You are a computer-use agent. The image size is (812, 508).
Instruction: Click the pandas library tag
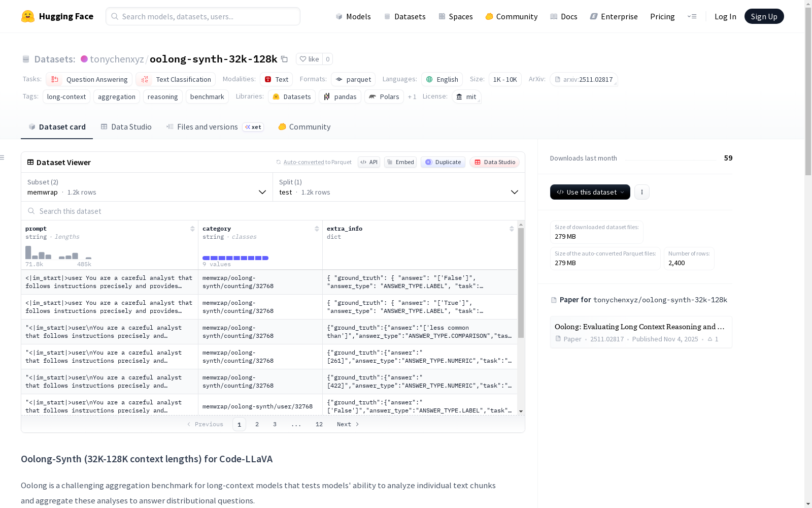340,97
